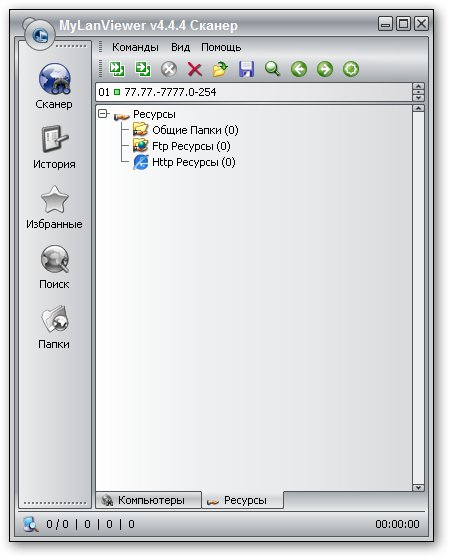The image size is (449, 557).
Task: Click the tree scrollbar up arrow
Action: pos(418,108)
